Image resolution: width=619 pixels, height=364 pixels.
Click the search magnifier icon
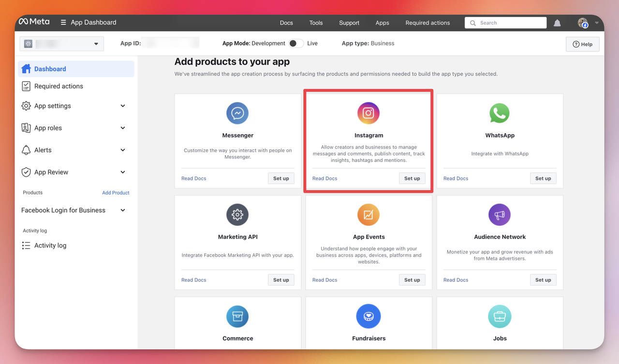coord(473,23)
